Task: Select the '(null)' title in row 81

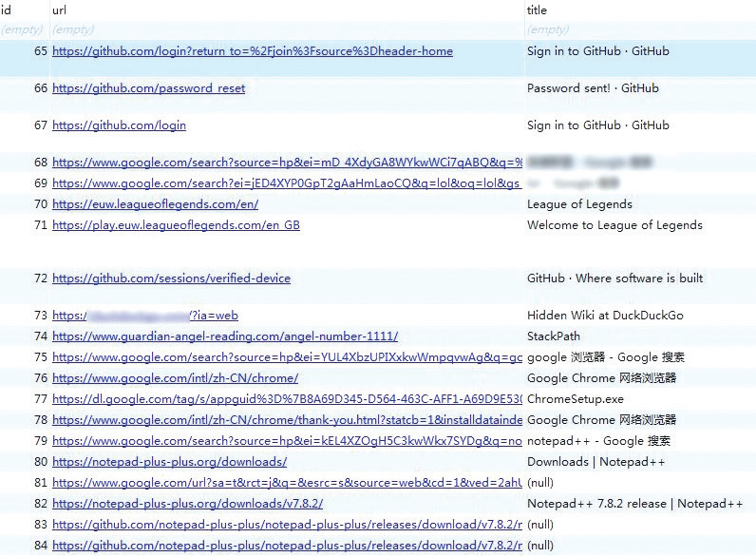Action: [540, 483]
